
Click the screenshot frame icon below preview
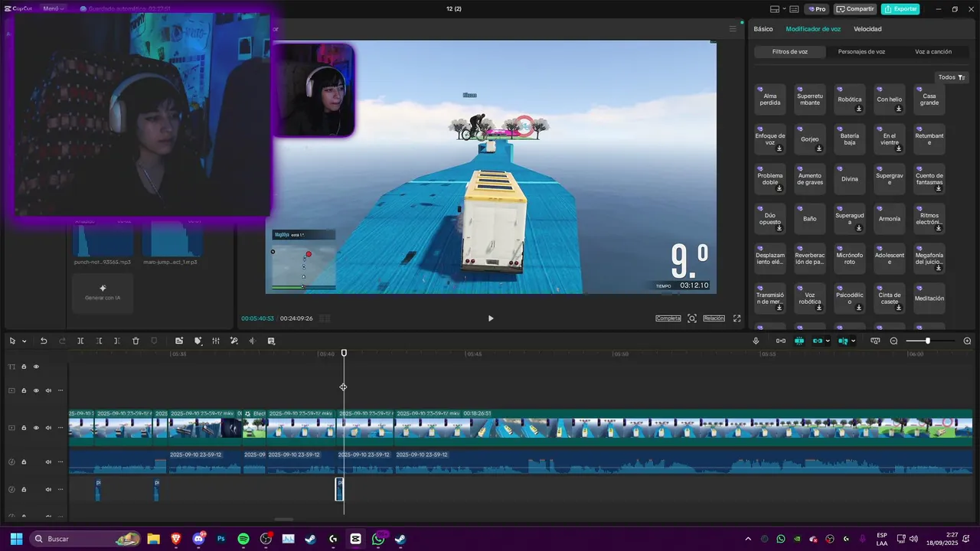pyautogui.click(x=692, y=318)
